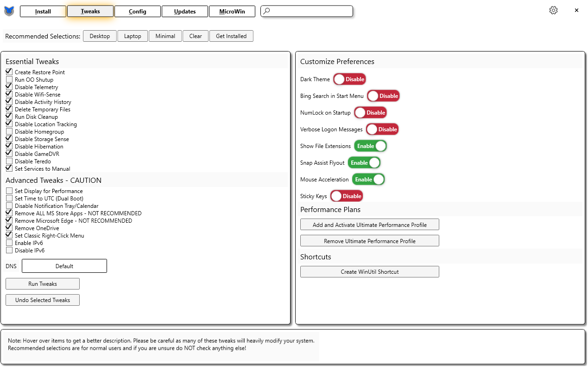588x367 pixels.
Task: Toggle Verbose Logon Messages switch
Action: coord(382,129)
